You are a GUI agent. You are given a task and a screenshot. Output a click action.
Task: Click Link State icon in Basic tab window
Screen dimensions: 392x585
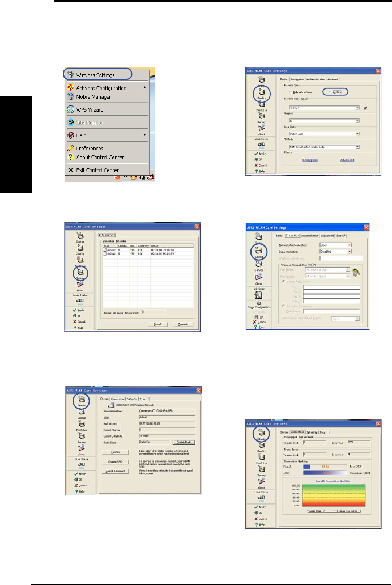262,144
